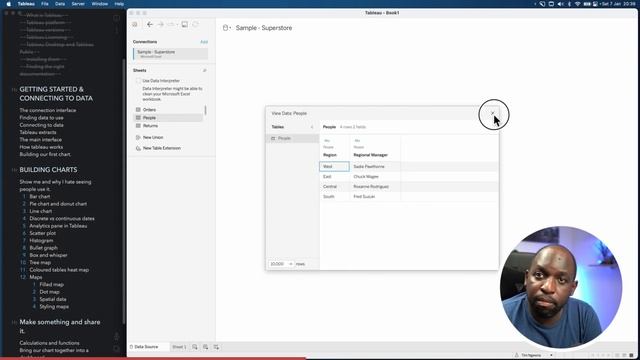Open the data source cylinder icon dropdown
The image size is (640, 360).
227,28
